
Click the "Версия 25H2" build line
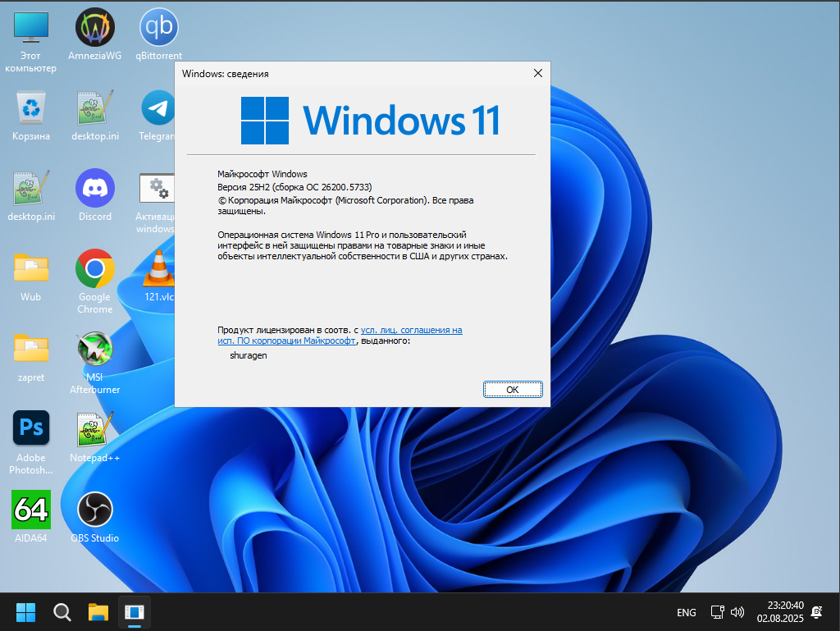click(294, 187)
